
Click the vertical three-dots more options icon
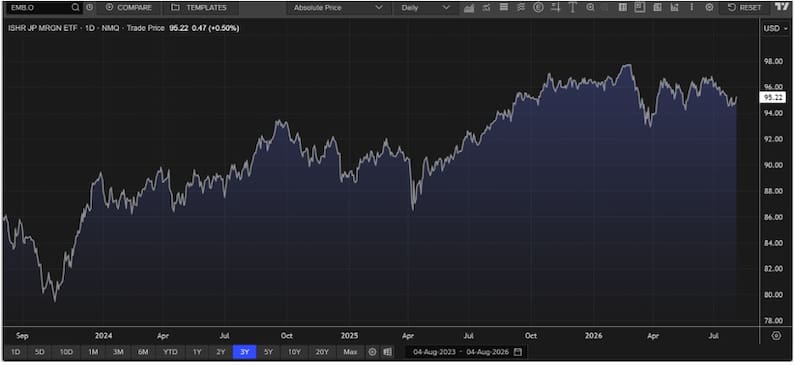692,8
